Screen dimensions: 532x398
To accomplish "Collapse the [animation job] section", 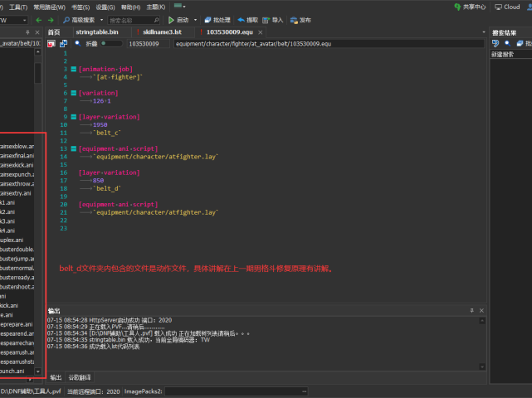I will coord(74,69).
